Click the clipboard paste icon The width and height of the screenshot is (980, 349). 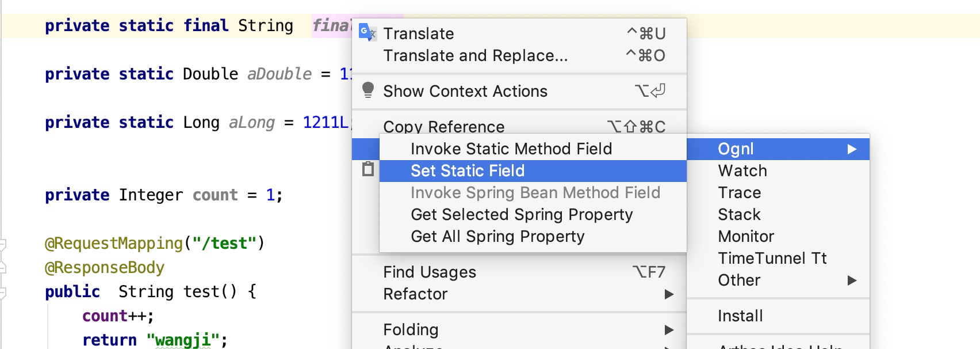click(368, 169)
